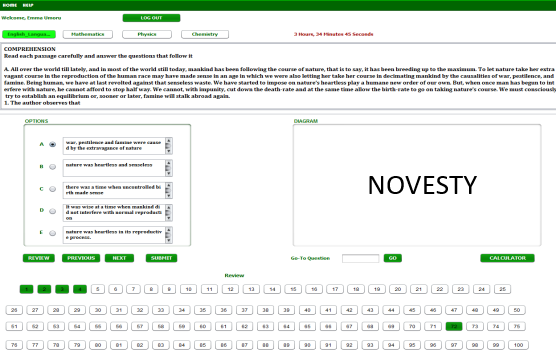
Task: Open the HOME menu
Action: [10, 5]
